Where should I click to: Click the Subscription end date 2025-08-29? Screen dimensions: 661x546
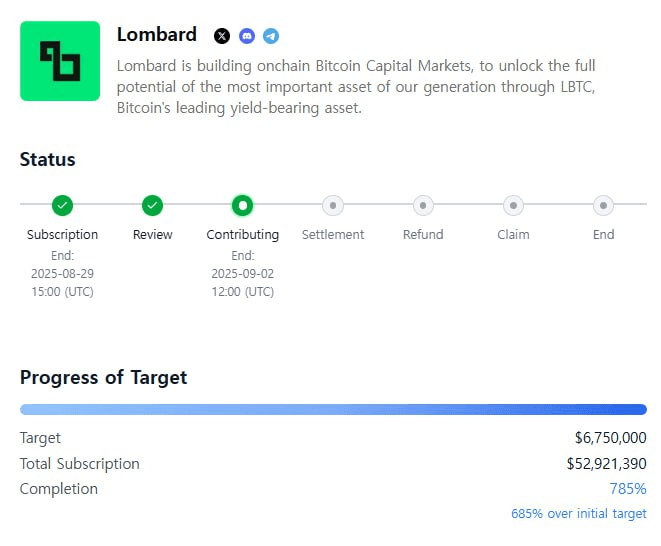pyautogui.click(x=62, y=274)
